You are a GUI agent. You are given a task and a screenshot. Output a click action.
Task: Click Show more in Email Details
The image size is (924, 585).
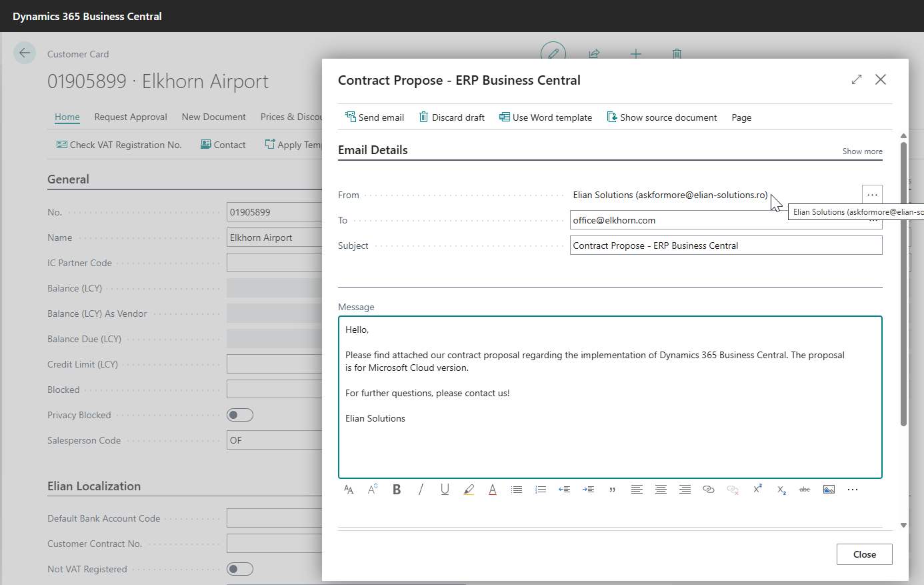862,151
